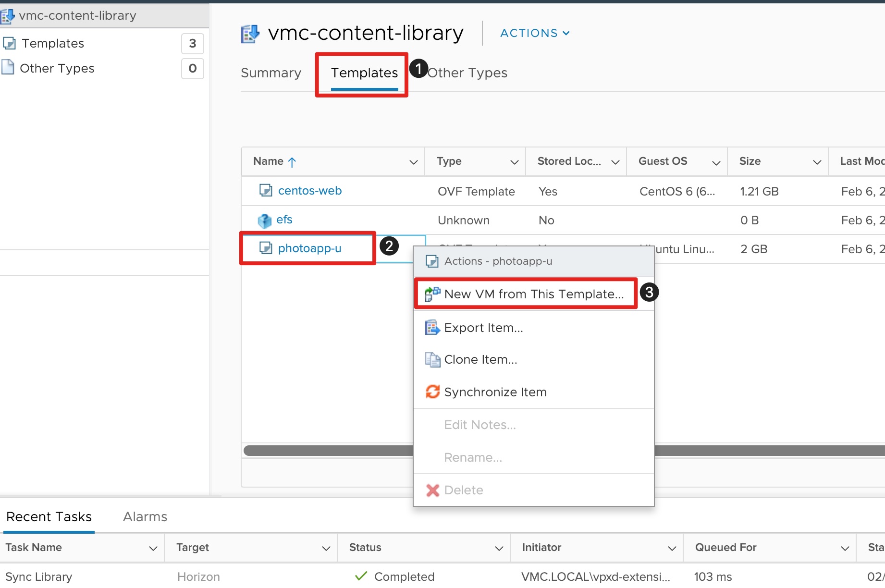Open the Type column dropdown chevron
The image size is (885, 588).
(x=514, y=162)
